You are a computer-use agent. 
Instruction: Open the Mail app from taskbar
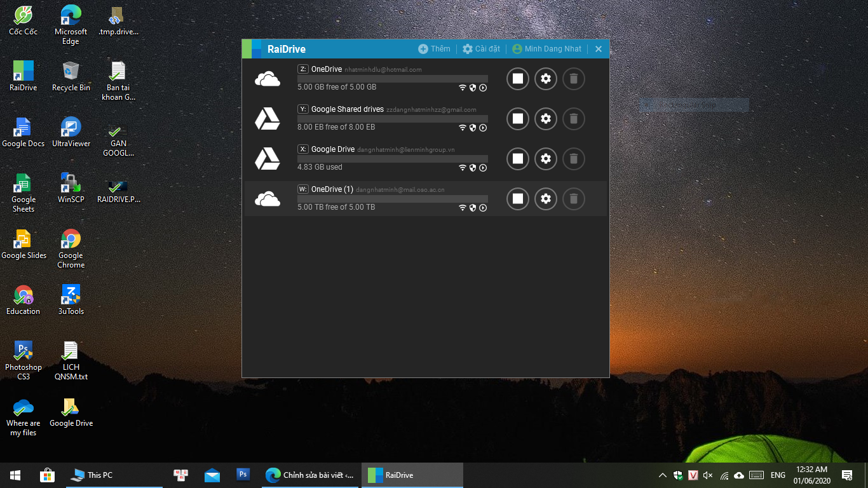click(212, 475)
